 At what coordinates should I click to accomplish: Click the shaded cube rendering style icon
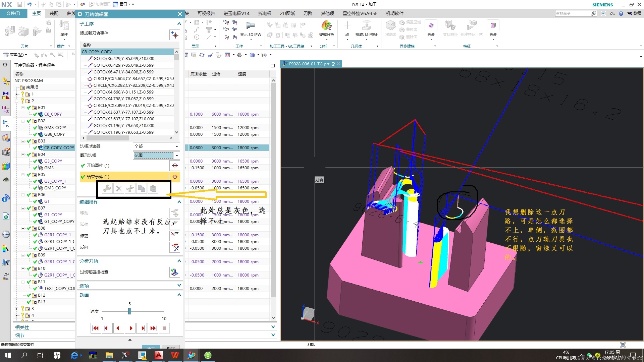[x=252, y=55]
